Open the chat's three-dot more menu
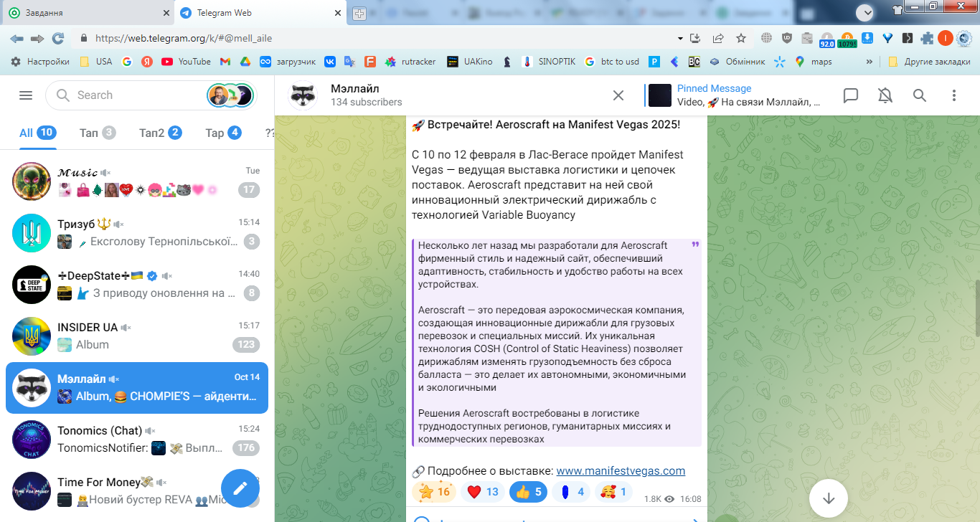The width and height of the screenshot is (980, 522). pos(954,95)
